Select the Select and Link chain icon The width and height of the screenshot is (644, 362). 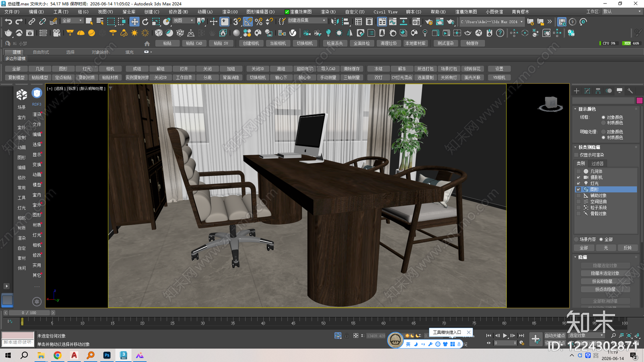32,21
